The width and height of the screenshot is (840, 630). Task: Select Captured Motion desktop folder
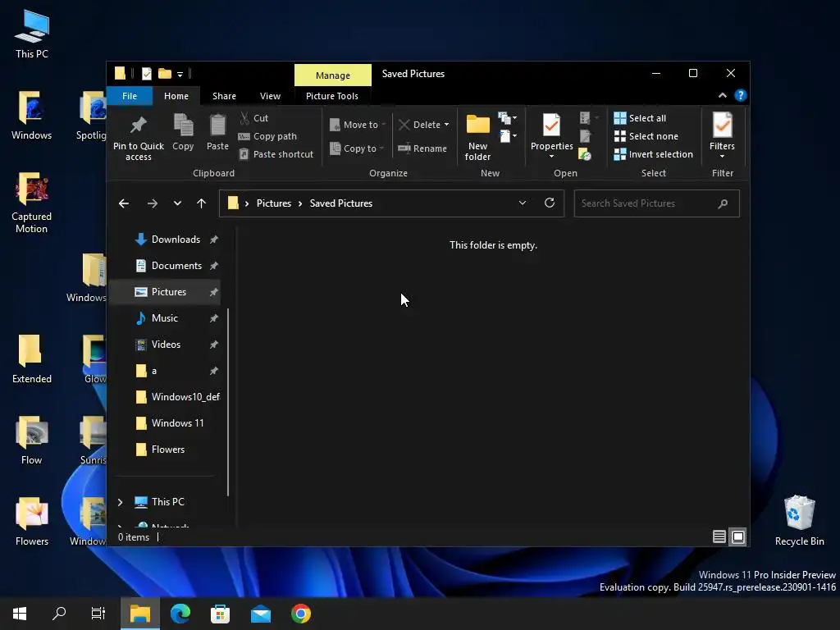click(x=32, y=203)
